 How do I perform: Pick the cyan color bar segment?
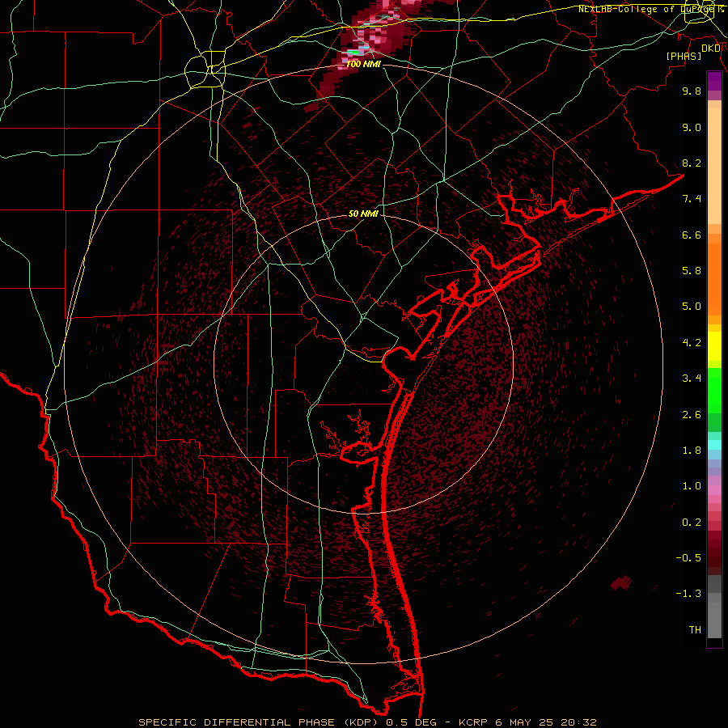[x=714, y=445]
